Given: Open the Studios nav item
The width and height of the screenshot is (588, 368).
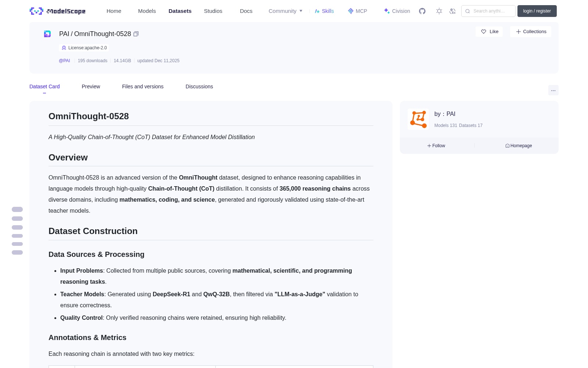Looking at the screenshot, I should pyautogui.click(x=213, y=11).
